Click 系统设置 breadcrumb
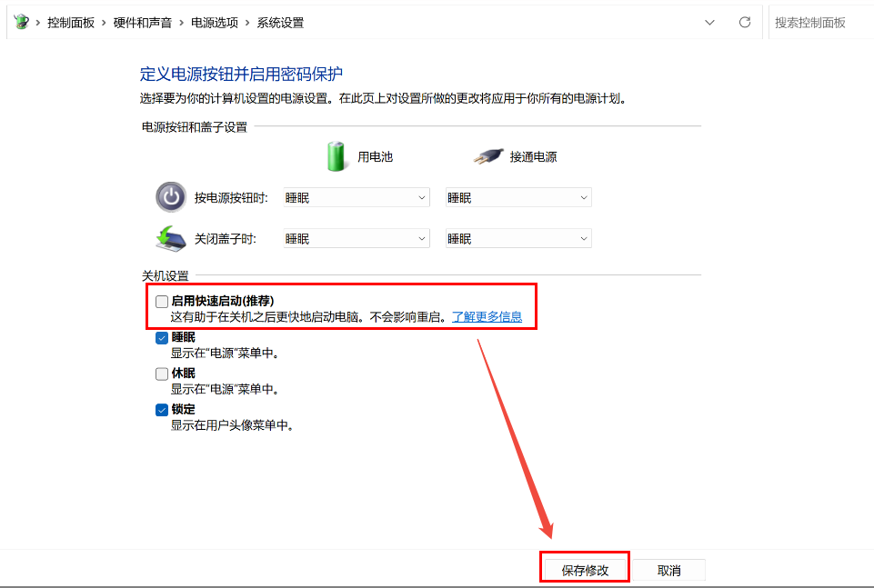Viewport: 874px width, 588px height. (280, 23)
